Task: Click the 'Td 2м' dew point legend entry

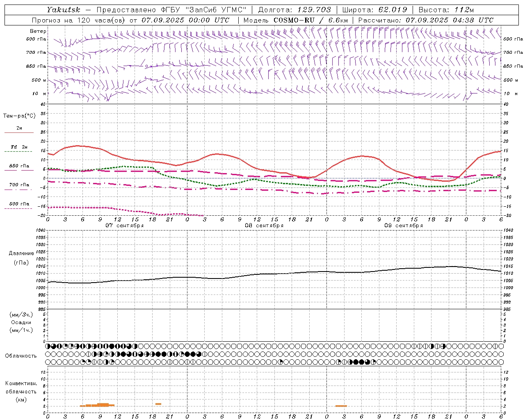Action: [19, 147]
